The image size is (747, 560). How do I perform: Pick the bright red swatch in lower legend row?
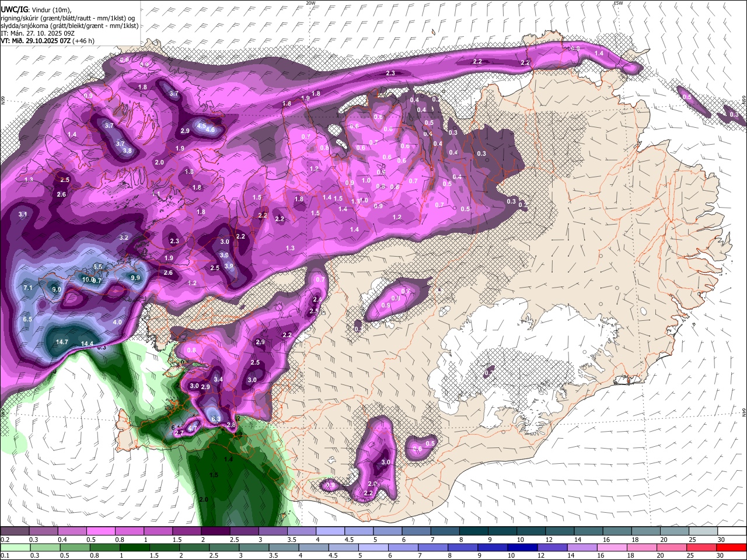731,548
